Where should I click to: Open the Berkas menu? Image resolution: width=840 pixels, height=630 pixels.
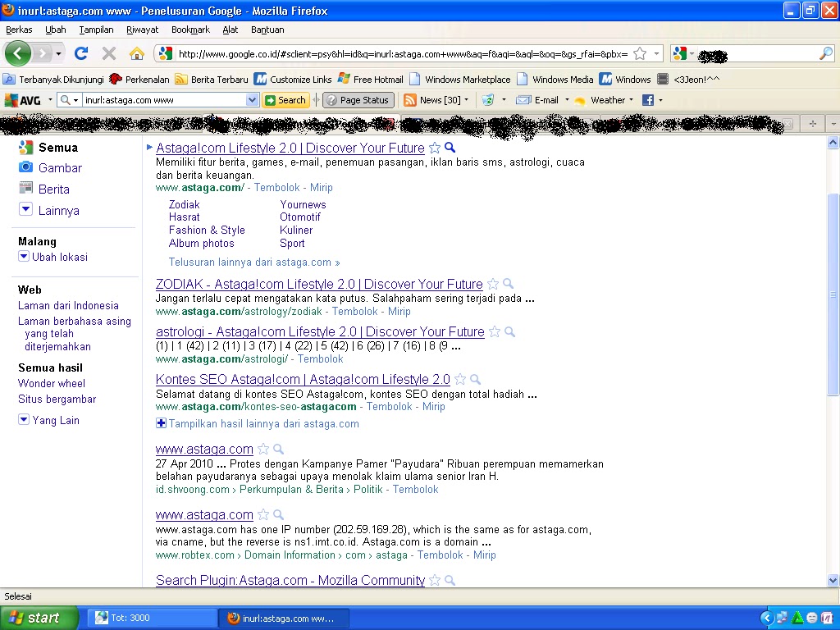[19, 30]
